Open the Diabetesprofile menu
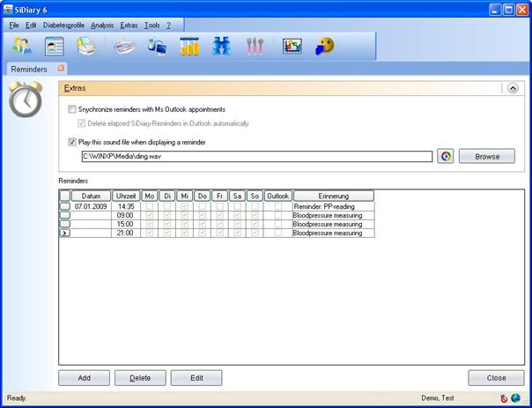Viewport: 532px width, 408px height. [x=64, y=25]
